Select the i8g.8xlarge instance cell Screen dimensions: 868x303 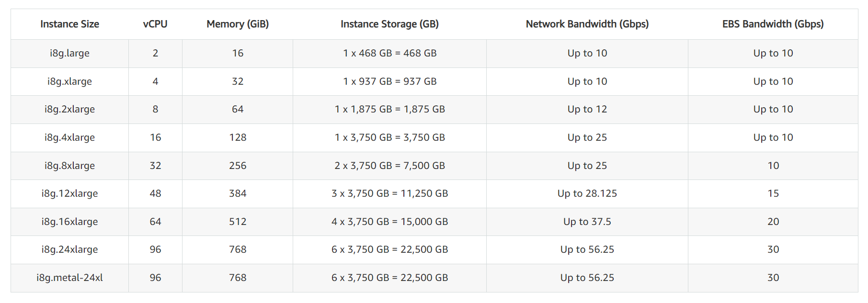69,166
